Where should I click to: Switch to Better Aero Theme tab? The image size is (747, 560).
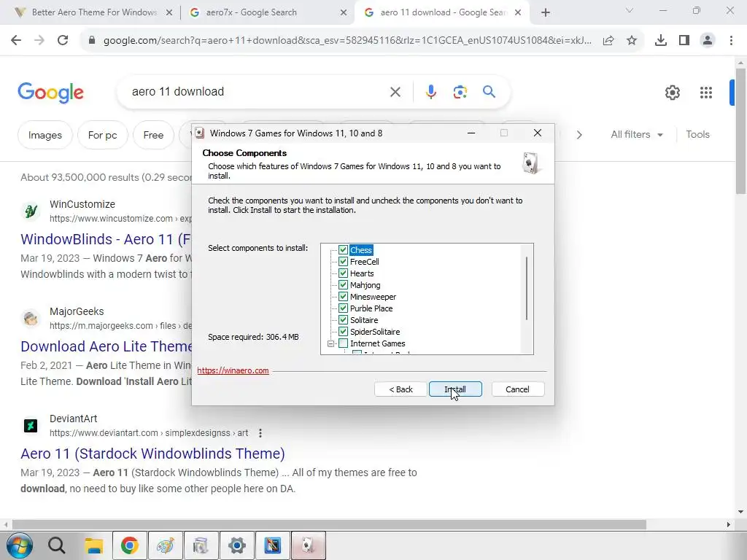[94, 12]
